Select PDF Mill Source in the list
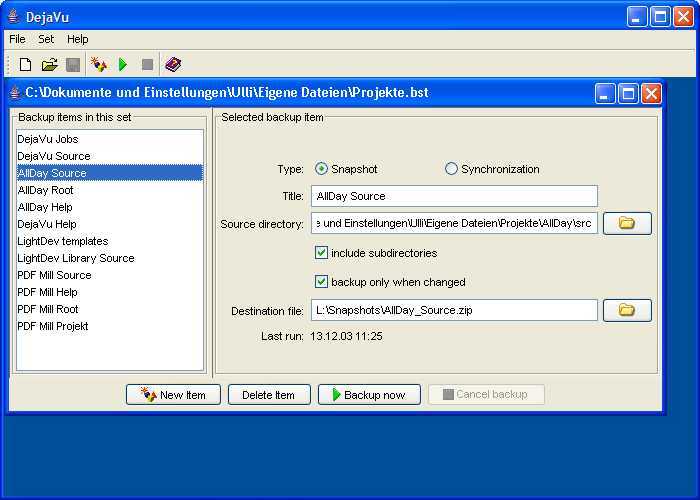700x500 pixels. tap(110, 275)
